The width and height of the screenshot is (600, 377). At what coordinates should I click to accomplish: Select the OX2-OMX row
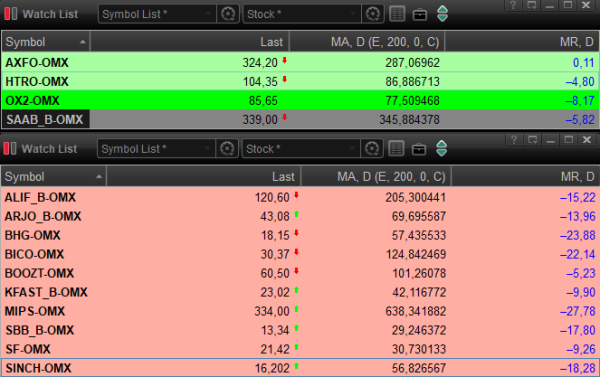point(300,101)
